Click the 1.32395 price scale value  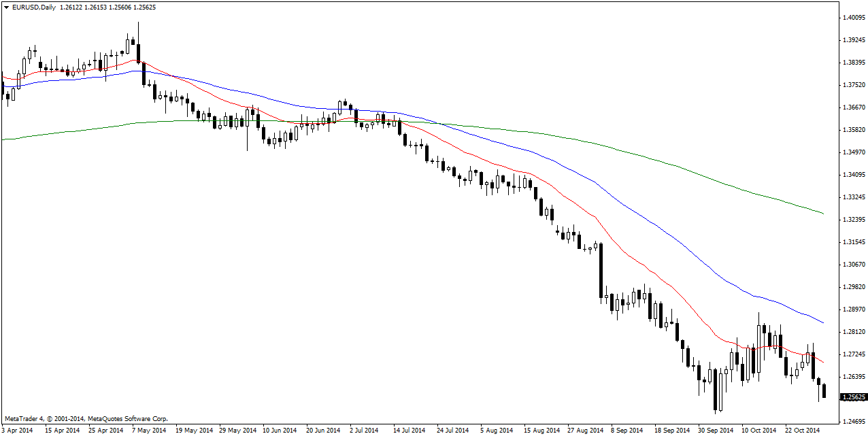854,220
